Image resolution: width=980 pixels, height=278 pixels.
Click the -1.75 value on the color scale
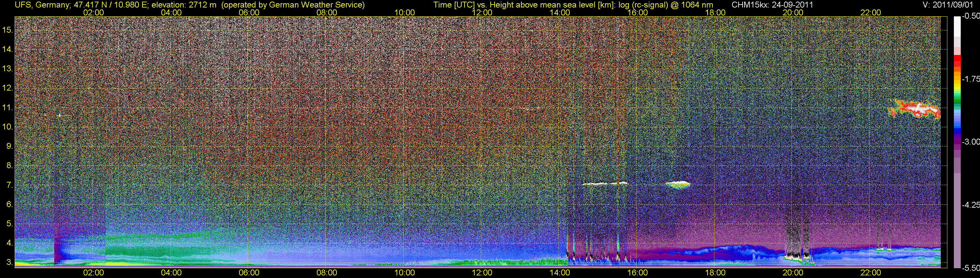971,79
